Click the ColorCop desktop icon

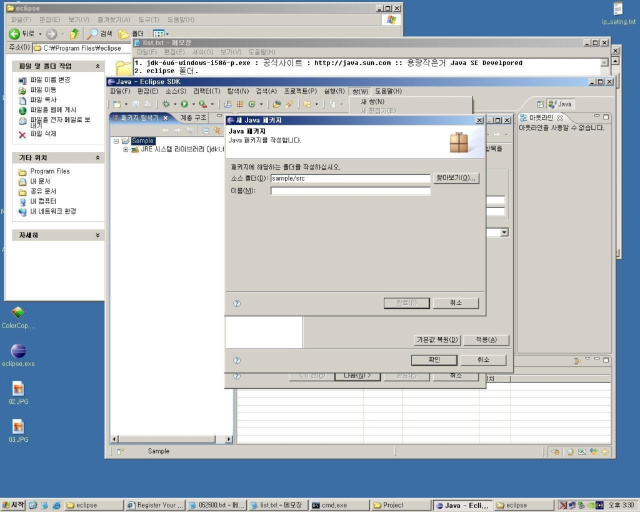[18, 317]
